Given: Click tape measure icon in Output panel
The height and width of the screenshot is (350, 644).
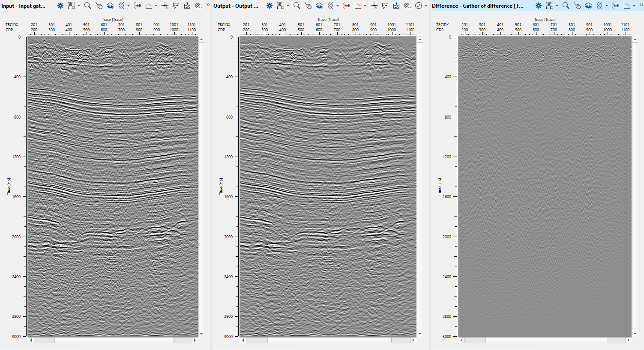Looking at the screenshot, I should click(407, 6).
